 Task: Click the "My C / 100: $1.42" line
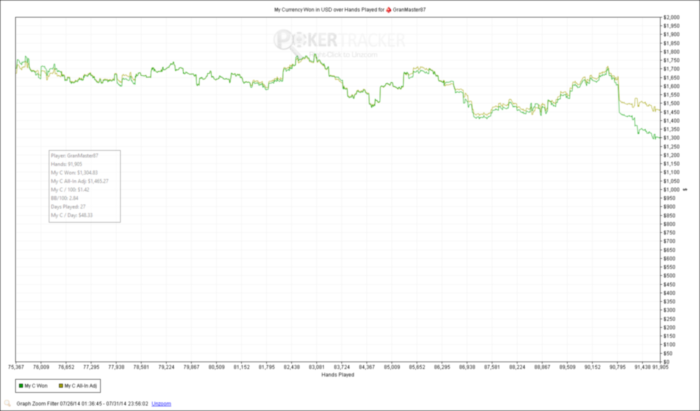point(70,190)
